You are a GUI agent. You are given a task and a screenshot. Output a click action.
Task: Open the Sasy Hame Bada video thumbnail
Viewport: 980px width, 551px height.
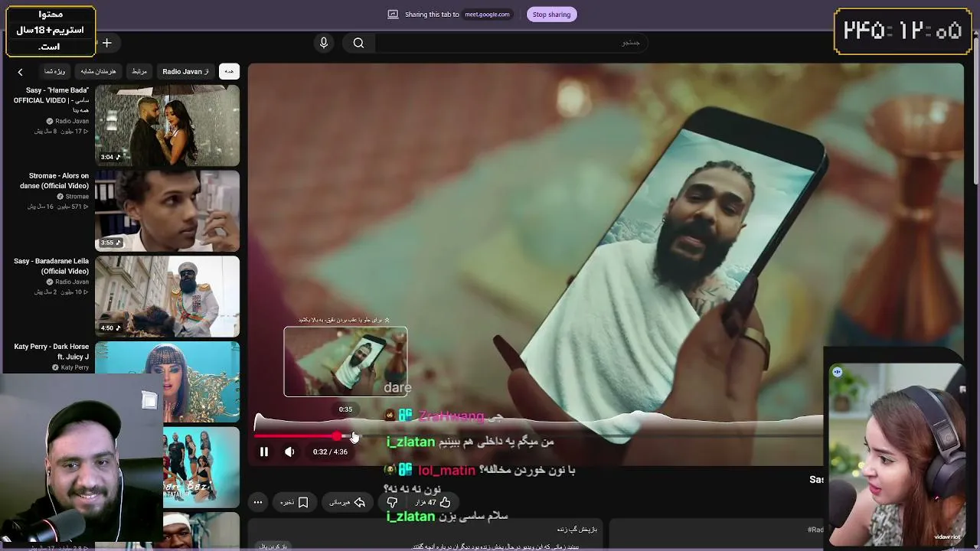[x=167, y=126]
